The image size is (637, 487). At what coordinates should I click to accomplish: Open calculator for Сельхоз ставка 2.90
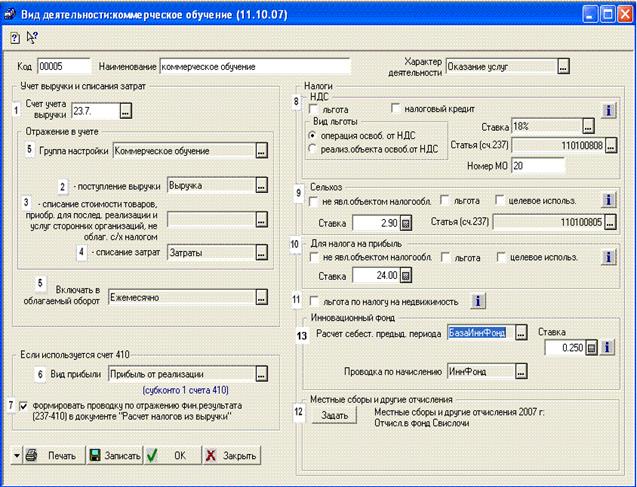click(406, 223)
